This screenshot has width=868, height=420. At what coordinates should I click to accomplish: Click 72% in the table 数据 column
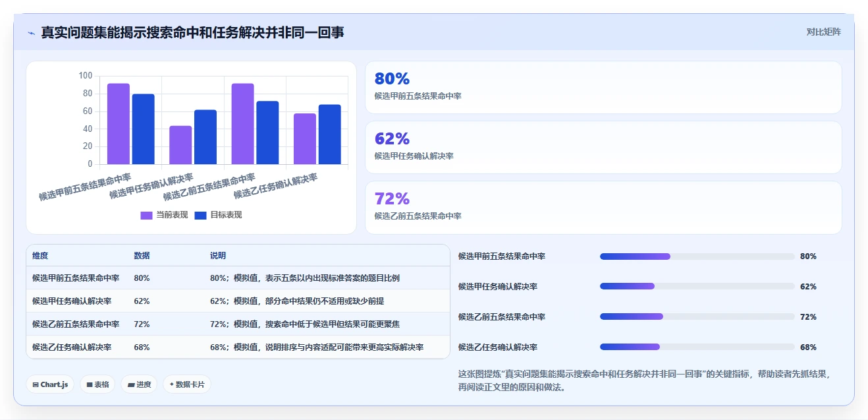[142, 324]
